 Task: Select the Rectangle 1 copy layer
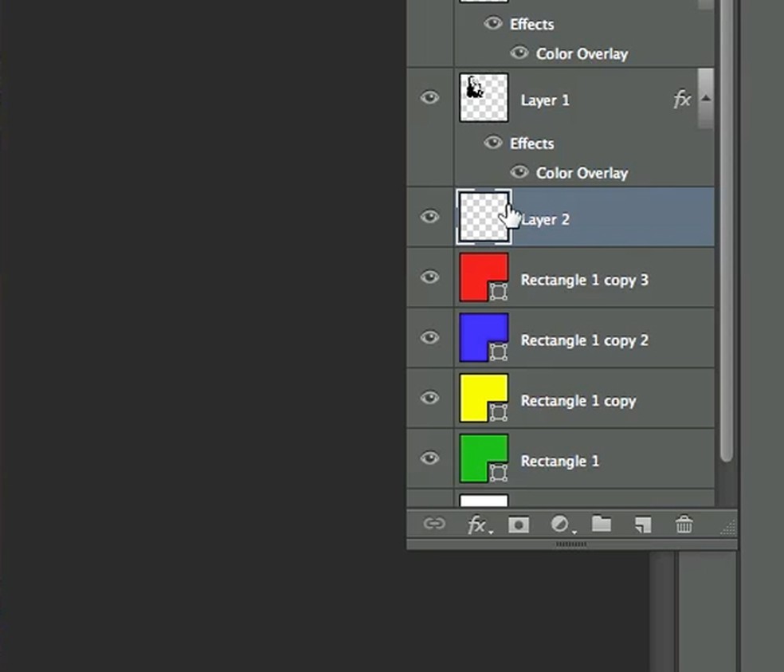pos(578,401)
